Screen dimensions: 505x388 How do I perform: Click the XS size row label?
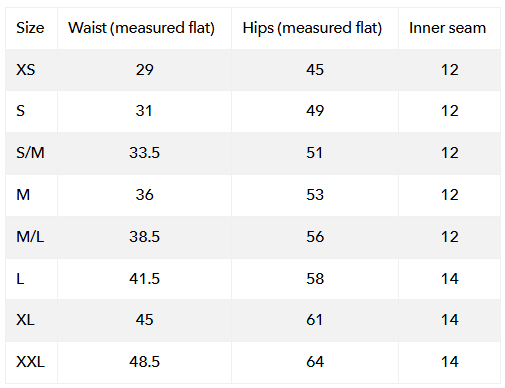point(26,70)
